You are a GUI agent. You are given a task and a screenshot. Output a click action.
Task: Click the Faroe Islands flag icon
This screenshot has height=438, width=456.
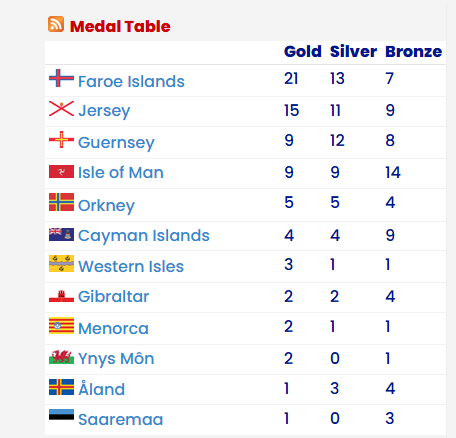(x=61, y=78)
